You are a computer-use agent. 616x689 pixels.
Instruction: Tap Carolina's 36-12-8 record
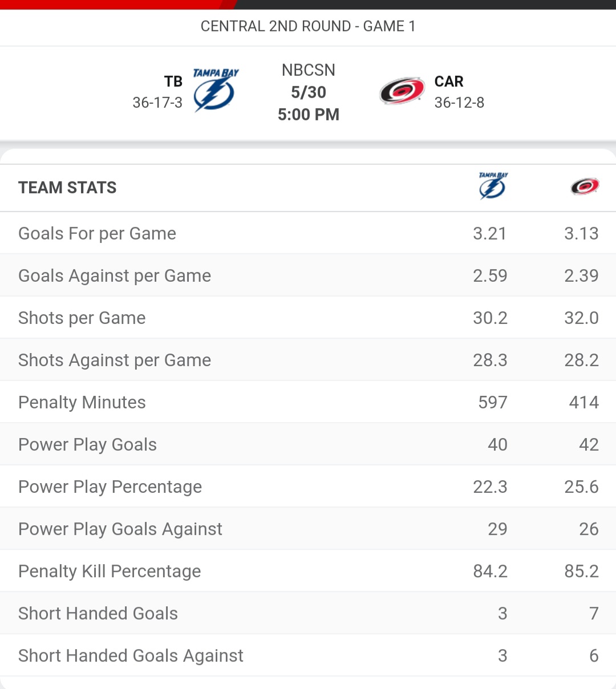[x=459, y=103]
